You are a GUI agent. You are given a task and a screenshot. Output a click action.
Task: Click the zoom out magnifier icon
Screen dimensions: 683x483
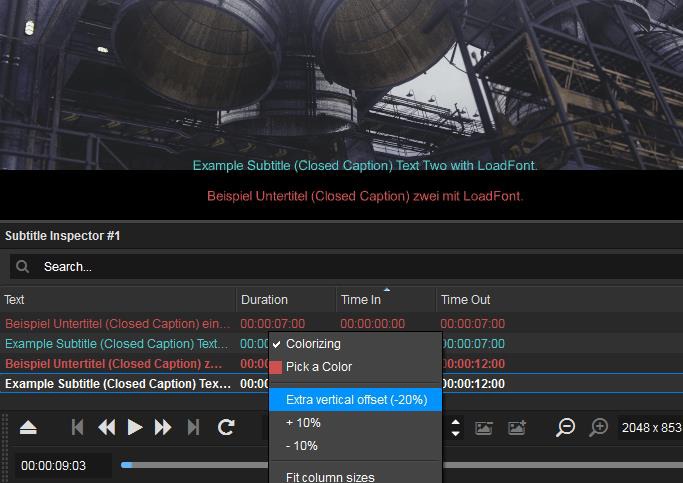point(565,428)
